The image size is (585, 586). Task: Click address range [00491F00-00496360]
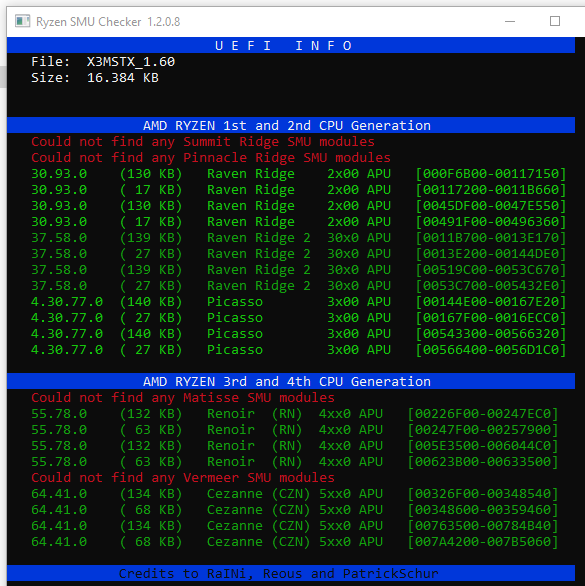coord(491,222)
